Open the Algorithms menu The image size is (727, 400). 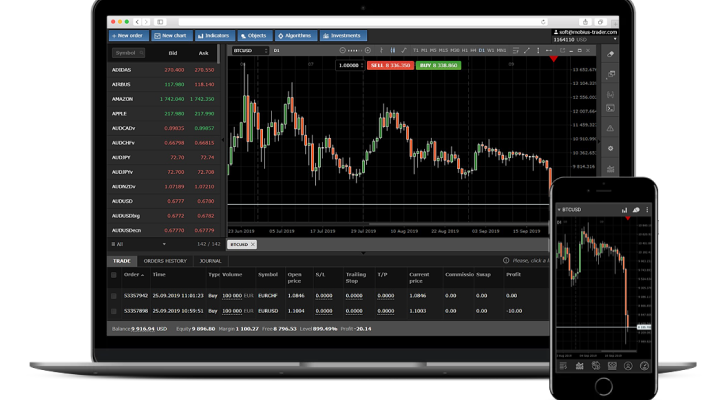(x=300, y=35)
